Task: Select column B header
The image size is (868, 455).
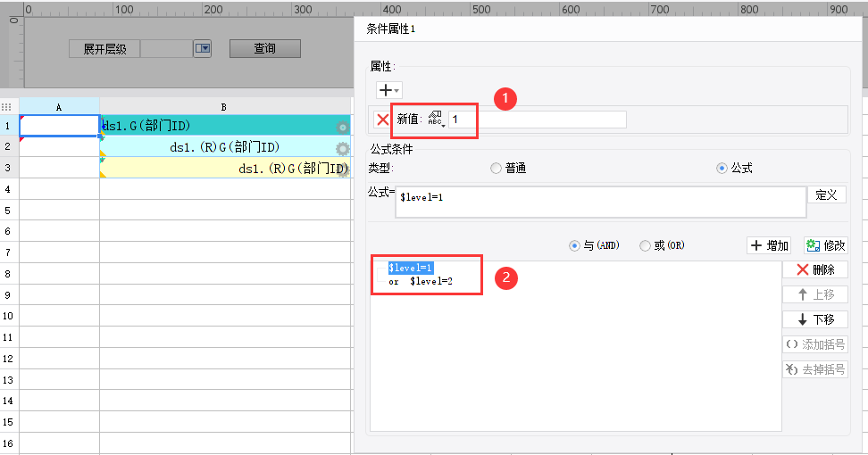Action: pyautogui.click(x=223, y=107)
